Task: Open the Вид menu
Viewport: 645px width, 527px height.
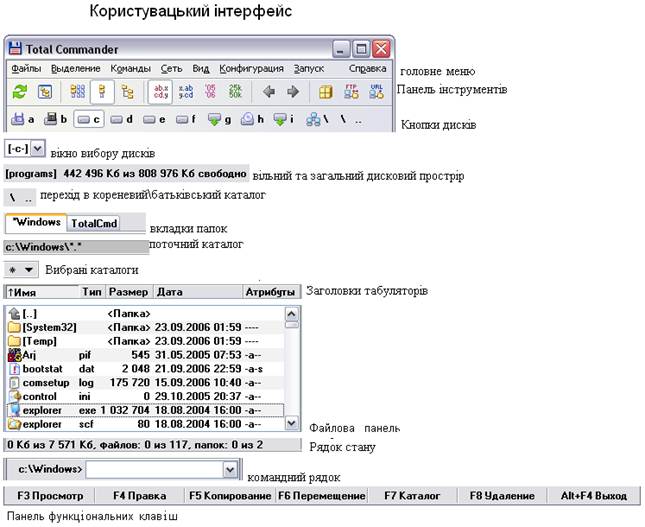Action: click(201, 68)
